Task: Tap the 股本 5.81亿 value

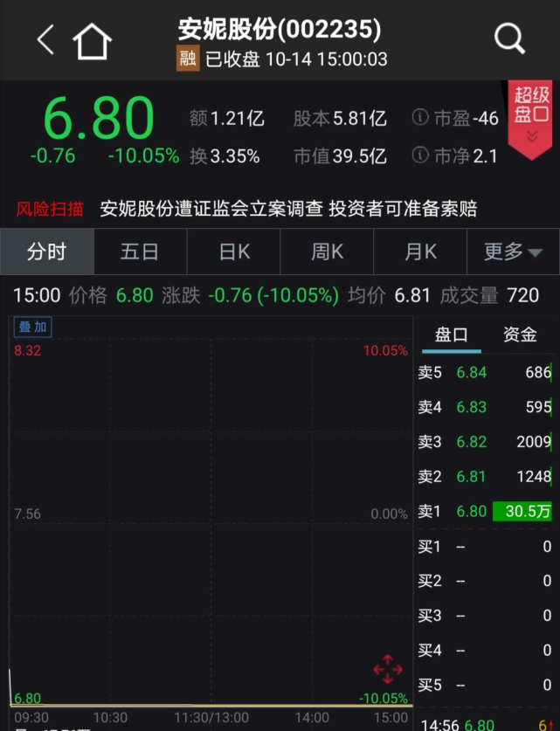Action: [340, 118]
